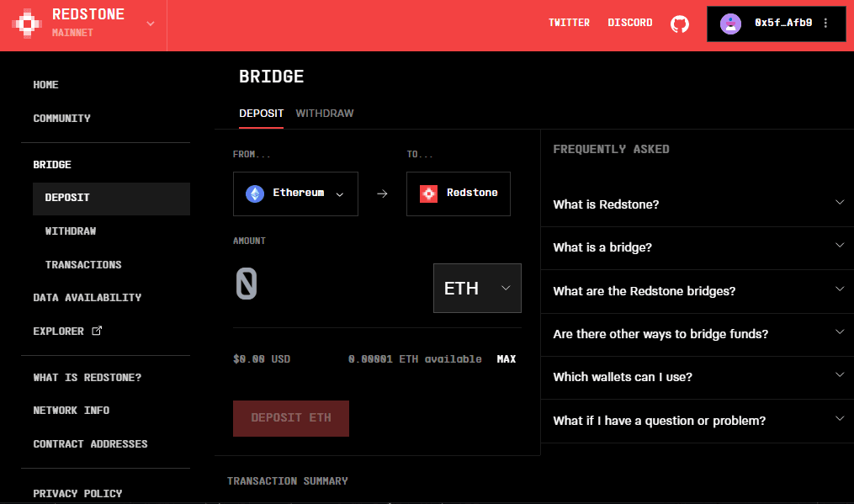Image resolution: width=854 pixels, height=504 pixels.
Task: Open the ETH token selector dropdown
Action: (x=477, y=289)
